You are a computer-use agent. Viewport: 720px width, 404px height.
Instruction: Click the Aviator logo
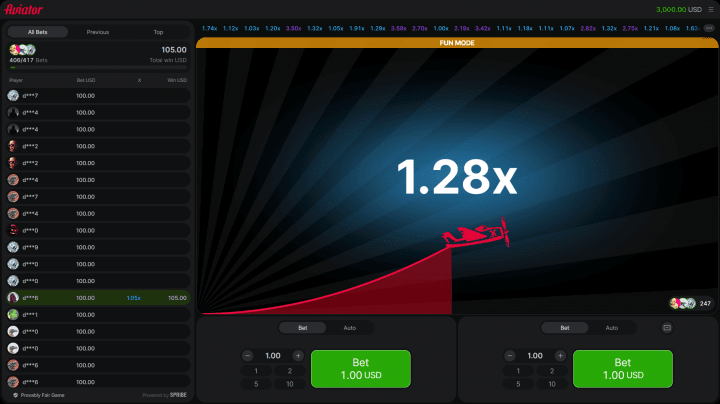point(23,10)
